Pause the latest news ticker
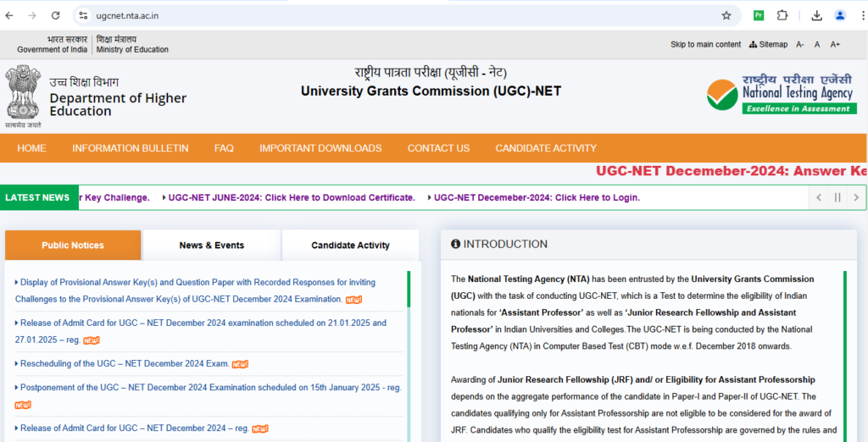Image resolution: width=868 pixels, height=442 pixels. click(x=837, y=197)
